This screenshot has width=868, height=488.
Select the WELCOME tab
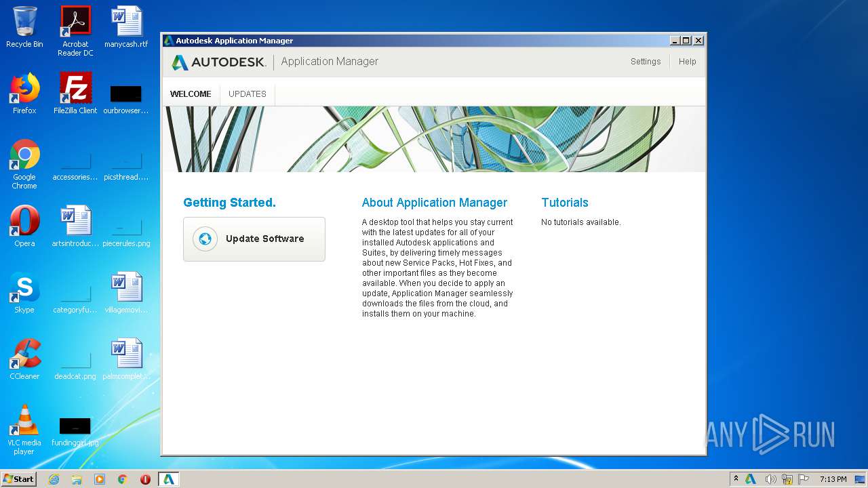(x=191, y=94)
